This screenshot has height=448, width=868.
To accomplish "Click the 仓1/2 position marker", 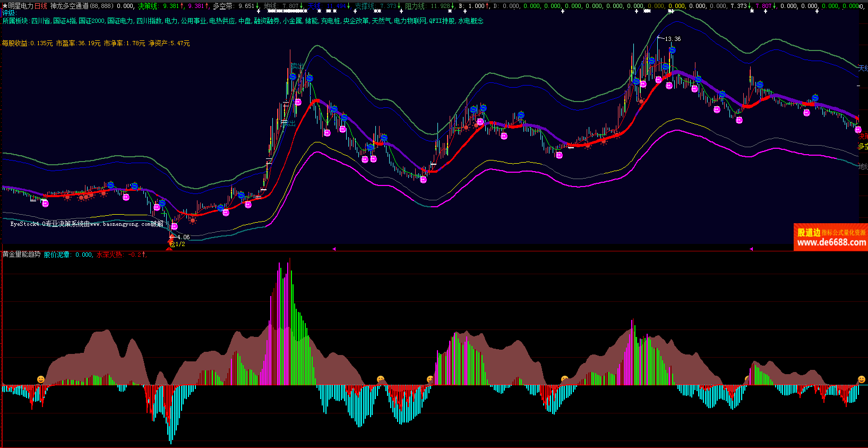I will [x=177, y=244].
